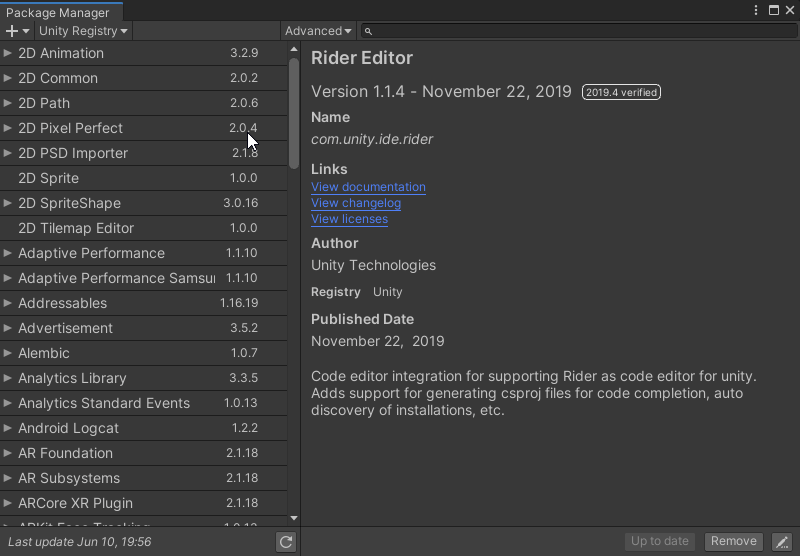Open the Unity Registry dropdown
The image size is (800, 556).
83,31
